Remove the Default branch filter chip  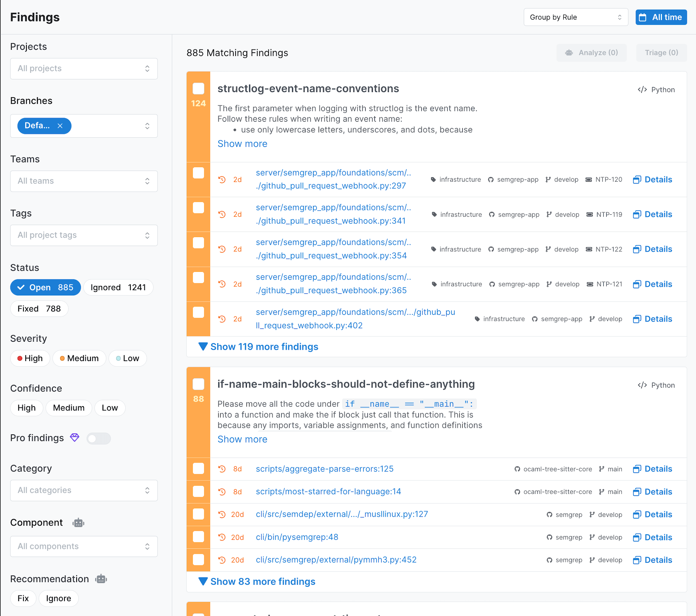pos(60,126)
